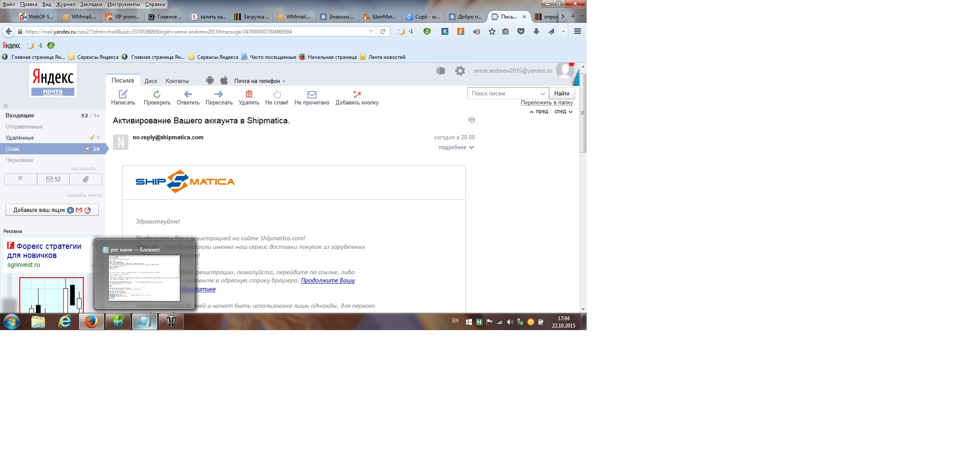The width and height of the screenshot is (980, 453).
Task: Delete the message with Удалить
Action: coord(249,98)
